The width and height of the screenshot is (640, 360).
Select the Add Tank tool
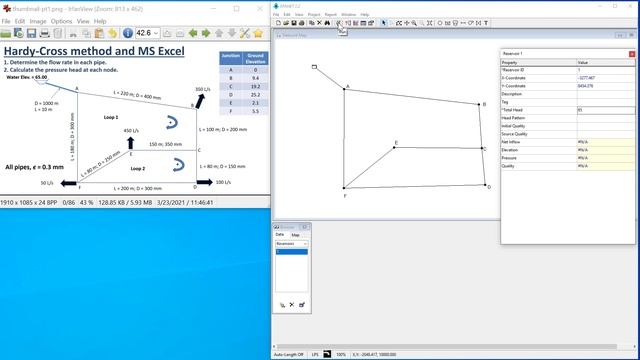[456, 23]
